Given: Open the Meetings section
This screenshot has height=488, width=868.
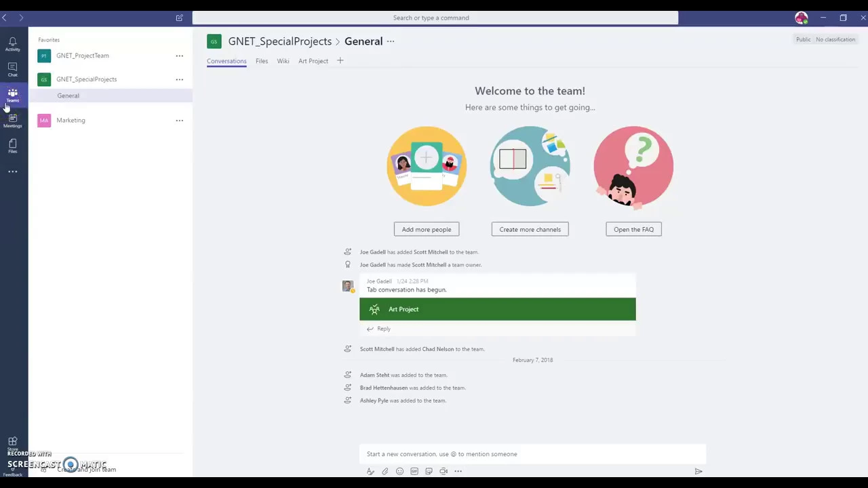Looking at the screenshot, I should click(12, 121).
